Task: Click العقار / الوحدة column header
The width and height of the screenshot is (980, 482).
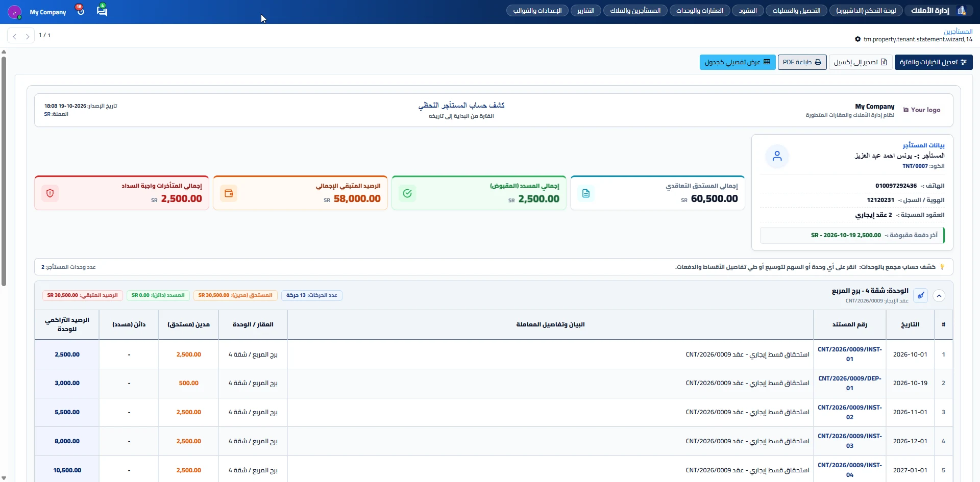Action: (x=253, y=324)
